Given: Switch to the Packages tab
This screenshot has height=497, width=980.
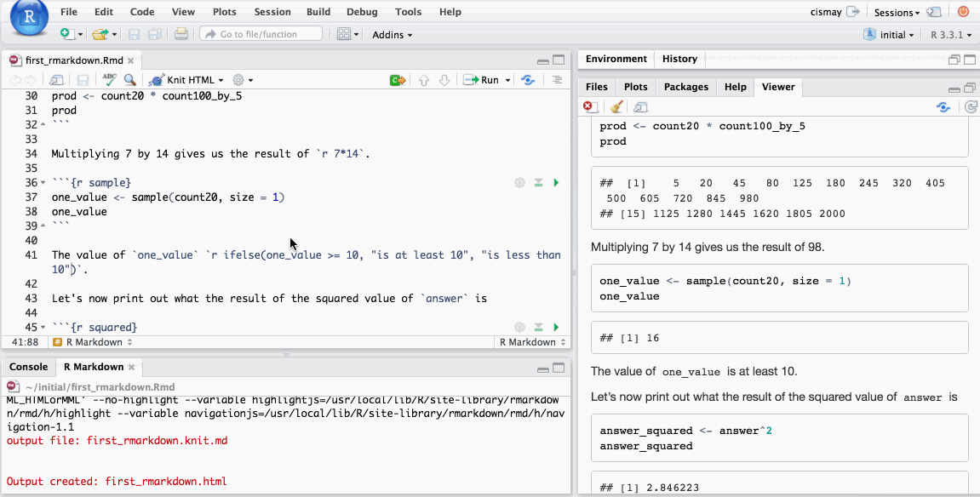Looking at the screenshot, I should [x=685, y=87].
